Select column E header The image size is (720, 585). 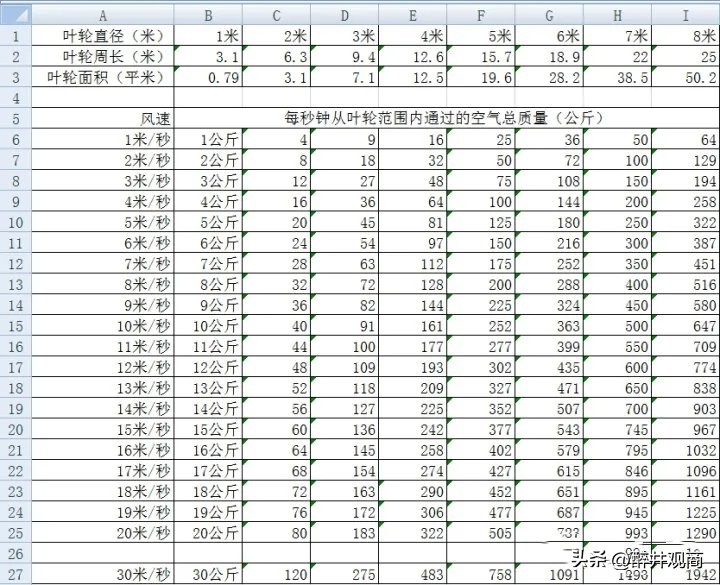[x=412, y=16]
